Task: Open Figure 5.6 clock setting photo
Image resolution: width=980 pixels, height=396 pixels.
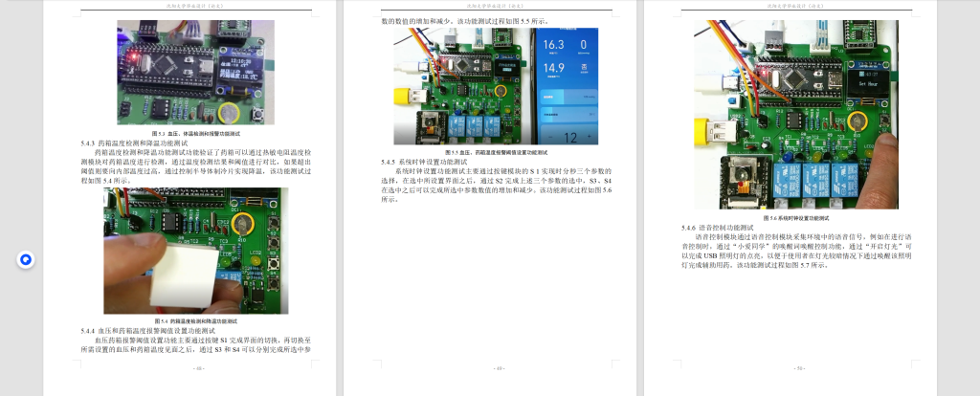Action: (795, 114)
